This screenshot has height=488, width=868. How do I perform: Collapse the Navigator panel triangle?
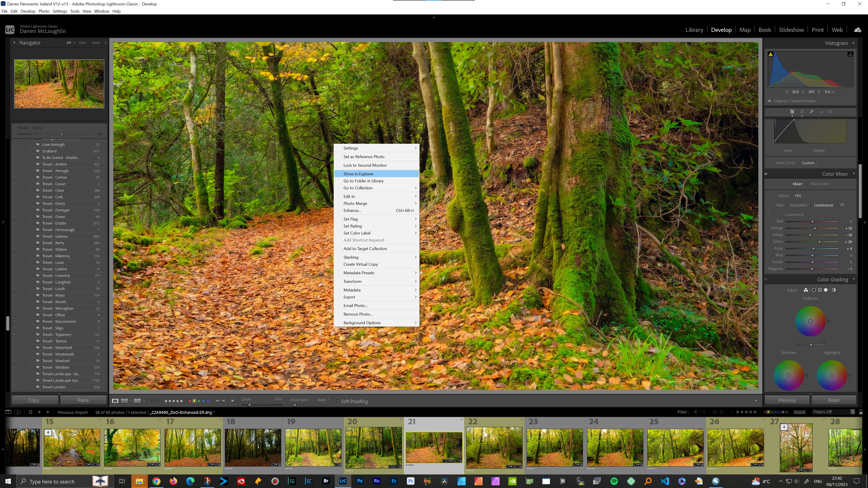coord(14,43)
